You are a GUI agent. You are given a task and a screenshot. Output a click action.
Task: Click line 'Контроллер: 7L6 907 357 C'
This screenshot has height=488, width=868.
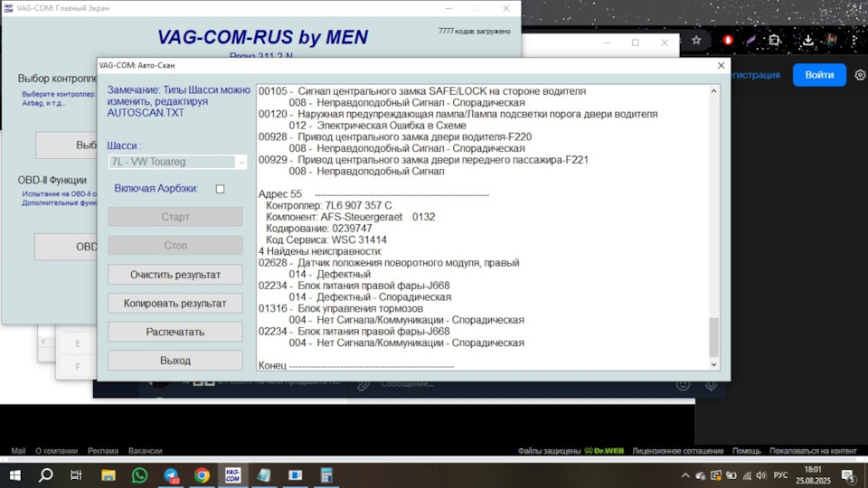tap(329, 206)
